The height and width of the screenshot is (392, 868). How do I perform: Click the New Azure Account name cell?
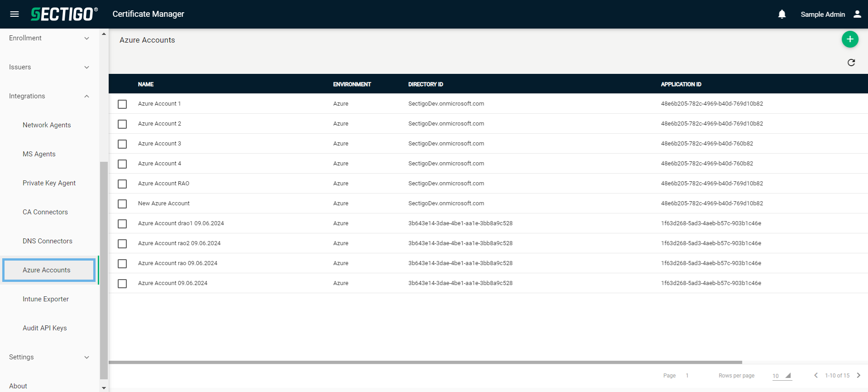164,203
